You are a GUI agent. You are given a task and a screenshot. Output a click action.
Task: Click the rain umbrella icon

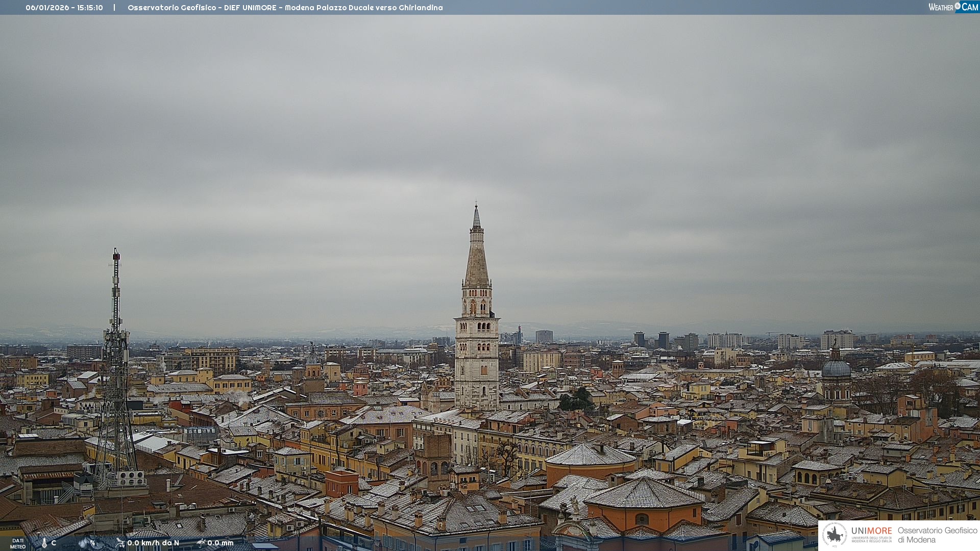201,543
